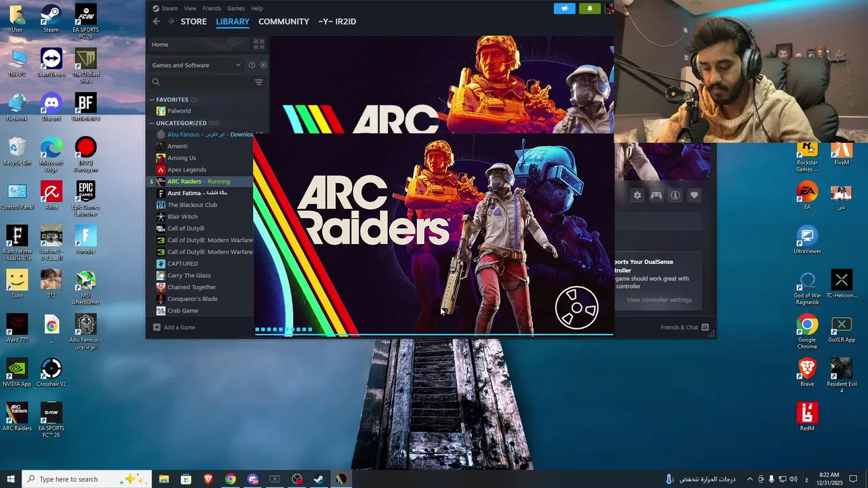
Task: Open controller settings gamepad icon
Action: 656,195
